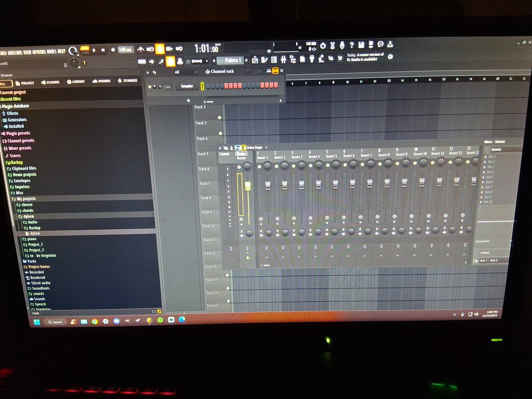Open the plugin picker plug icon
The height and width of the screenshot is (399, 532).
312,59
